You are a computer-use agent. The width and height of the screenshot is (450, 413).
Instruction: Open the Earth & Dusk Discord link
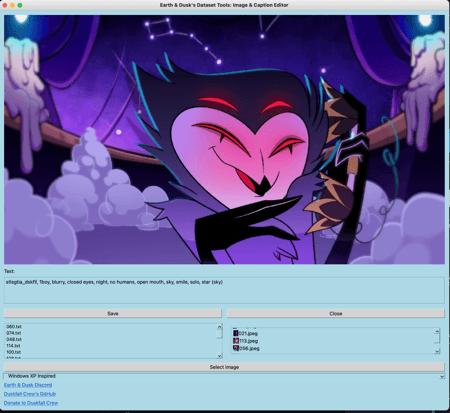tap(28, 385)
